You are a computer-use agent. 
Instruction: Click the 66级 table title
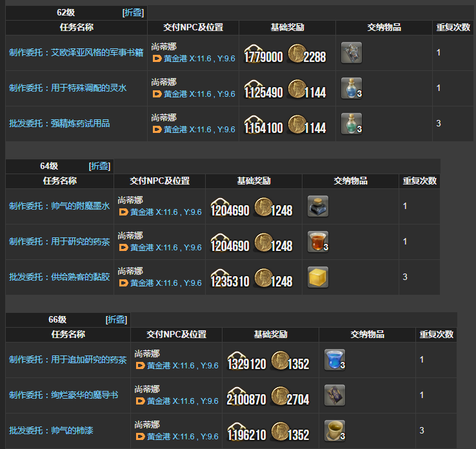click(x=57, y=320)
